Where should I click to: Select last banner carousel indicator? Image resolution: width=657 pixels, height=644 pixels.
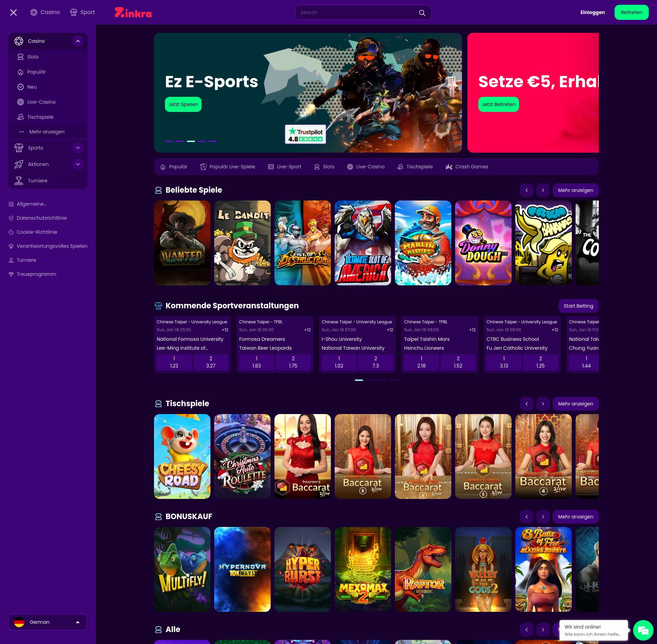(x=213, y=141)
